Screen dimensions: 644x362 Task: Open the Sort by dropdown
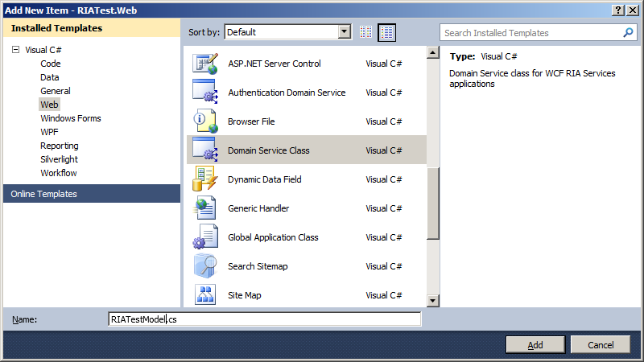(x=345, y=33)
